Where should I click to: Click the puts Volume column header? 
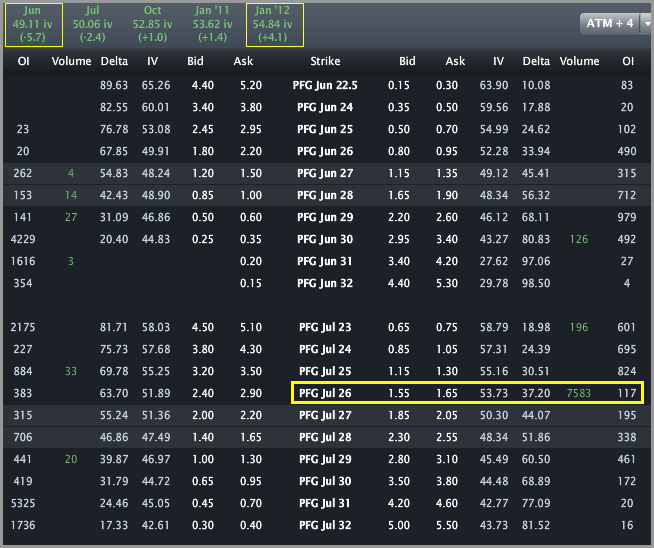579,61
